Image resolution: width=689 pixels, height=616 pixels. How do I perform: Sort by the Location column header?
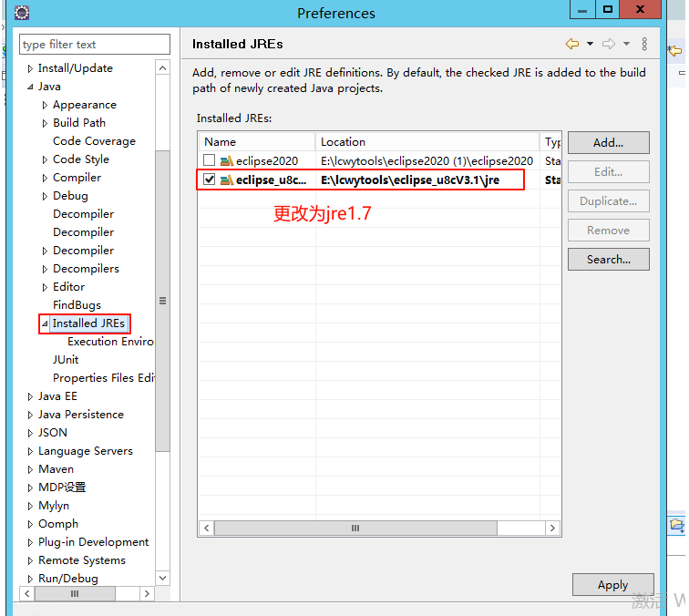[x=427, y=142]
